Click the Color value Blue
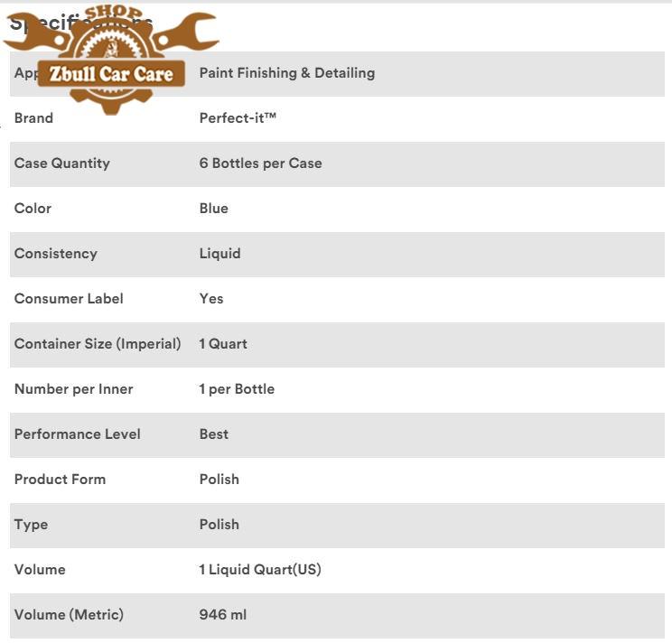This screenshot has height=643, width=672. (214, 209)
